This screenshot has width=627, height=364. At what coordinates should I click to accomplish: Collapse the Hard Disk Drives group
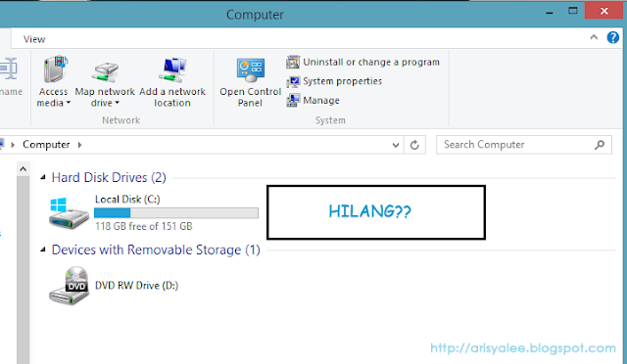43,177
